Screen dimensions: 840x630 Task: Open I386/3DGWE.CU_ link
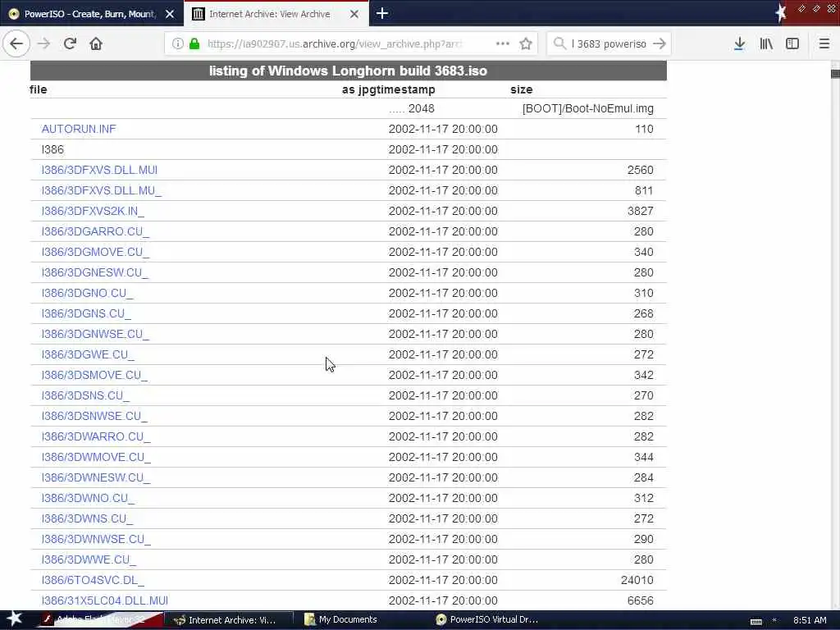pyautogui.click(x=88, y=354)
